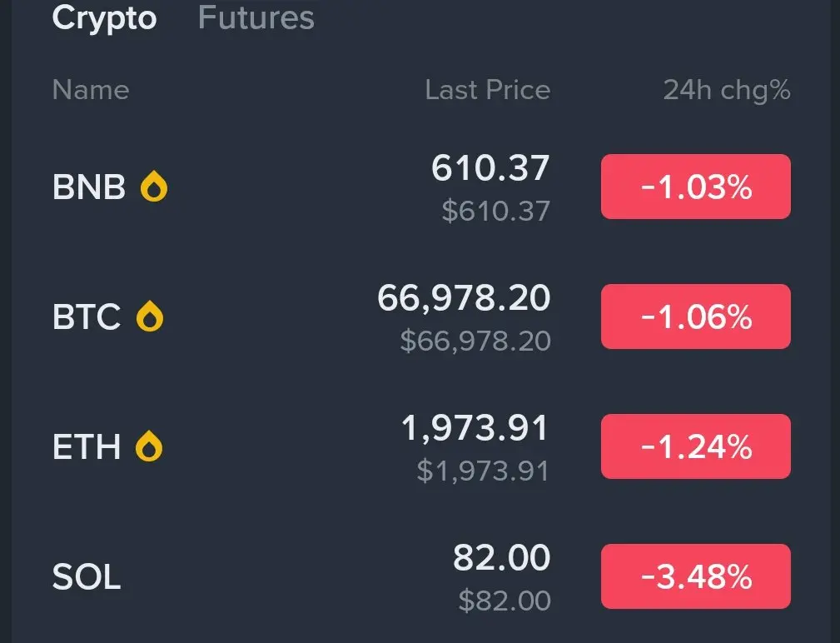Click the SOL last price 82.00
Viewport: 840px width, 643px height.
pyautogui.click(x=501, y=558)
